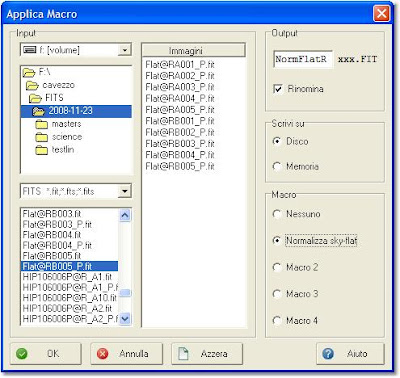Choose the Macro 3 radio button
Image resolution: width=400 pixels, height=378 pixels.
(x=277, y=294)
